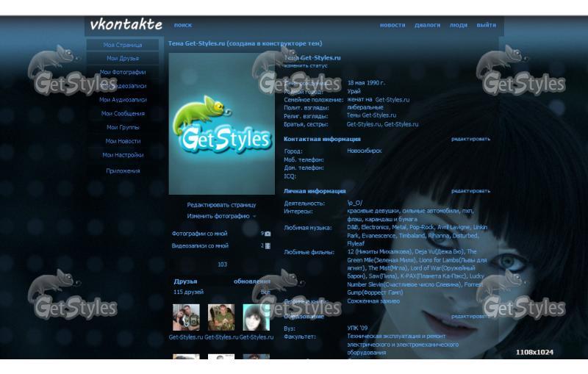Viewport: 588px width, 374px height.
Task: Click camera icon next to photo count
Action: click(268, 234)
